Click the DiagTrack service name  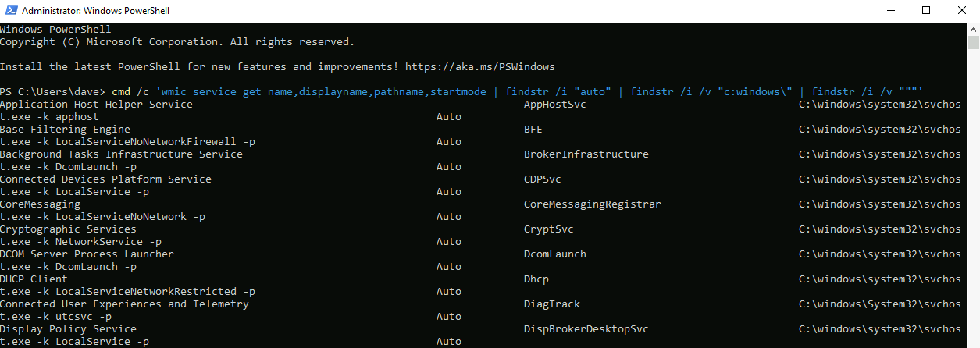552,304
